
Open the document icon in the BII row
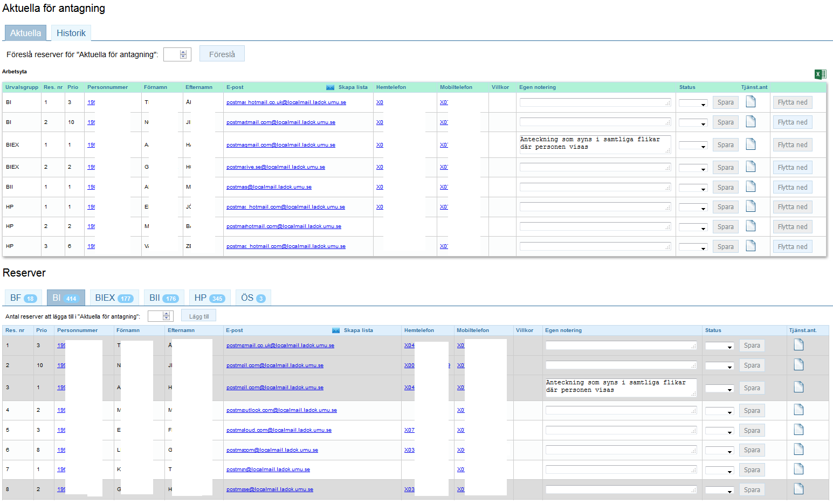pos(751,187)
